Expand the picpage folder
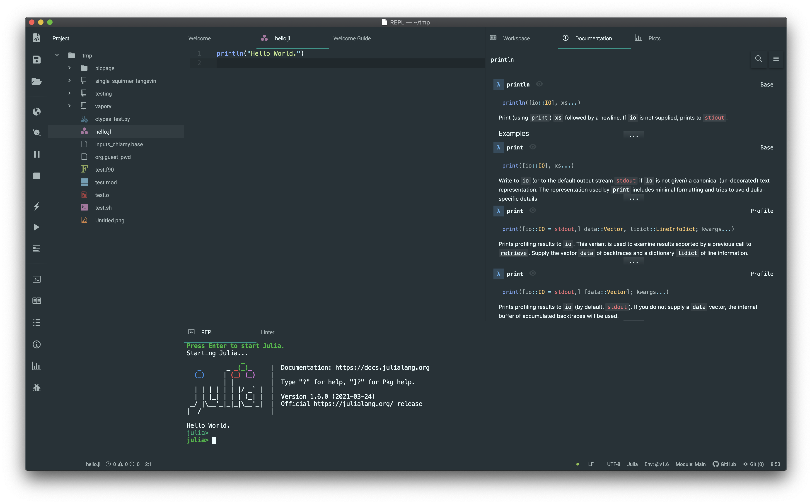 (69, 68)
